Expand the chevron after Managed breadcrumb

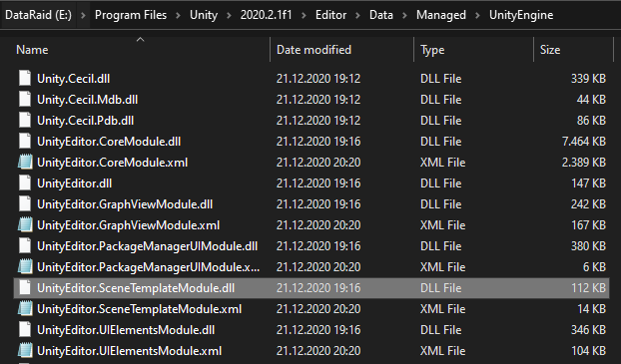(x=477, y=15)
